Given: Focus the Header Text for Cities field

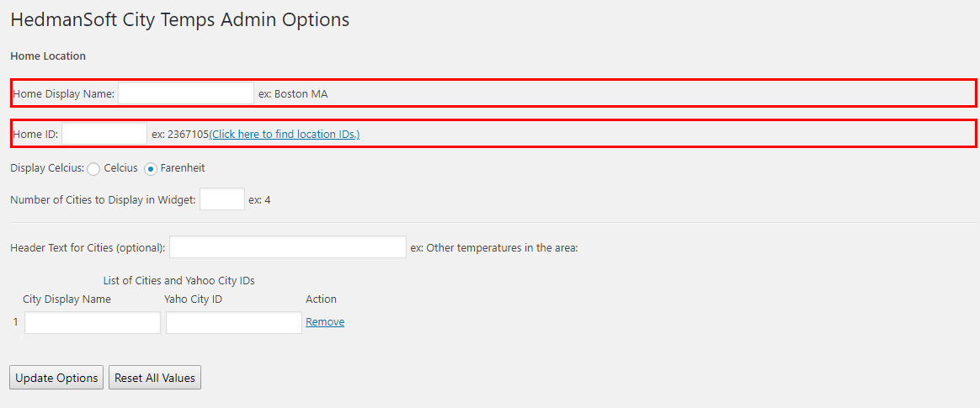Looking at the screenshot, I should [288, 246].
